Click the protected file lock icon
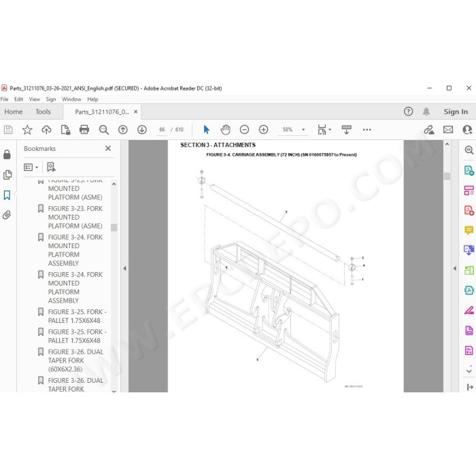 (x=65, y=130)
